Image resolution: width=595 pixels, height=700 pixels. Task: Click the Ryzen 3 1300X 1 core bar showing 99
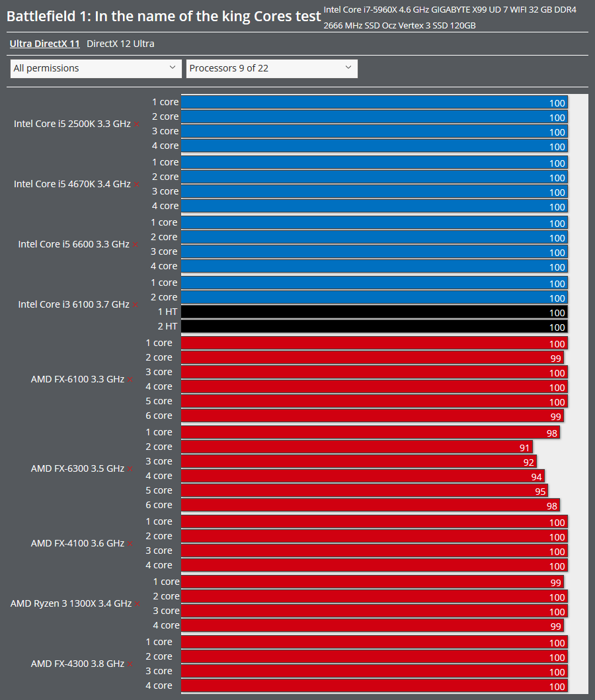tap(372, 582)
